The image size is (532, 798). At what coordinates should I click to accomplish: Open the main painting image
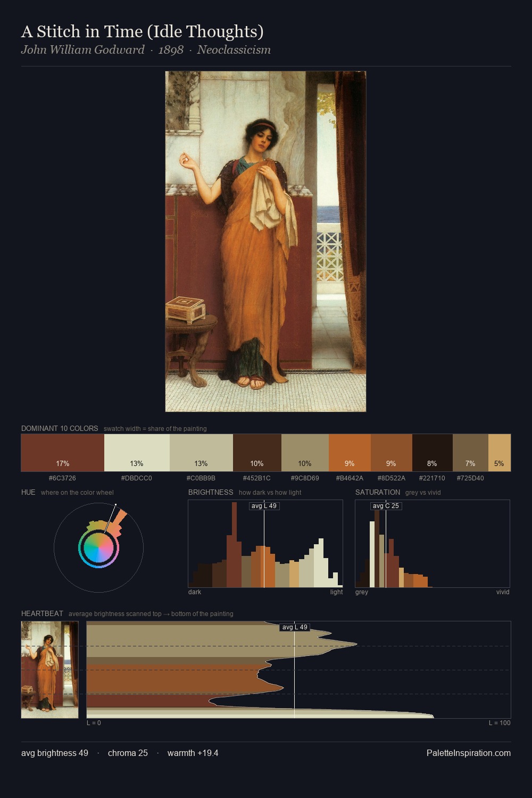pyautogui.click(x=265, y=242)
